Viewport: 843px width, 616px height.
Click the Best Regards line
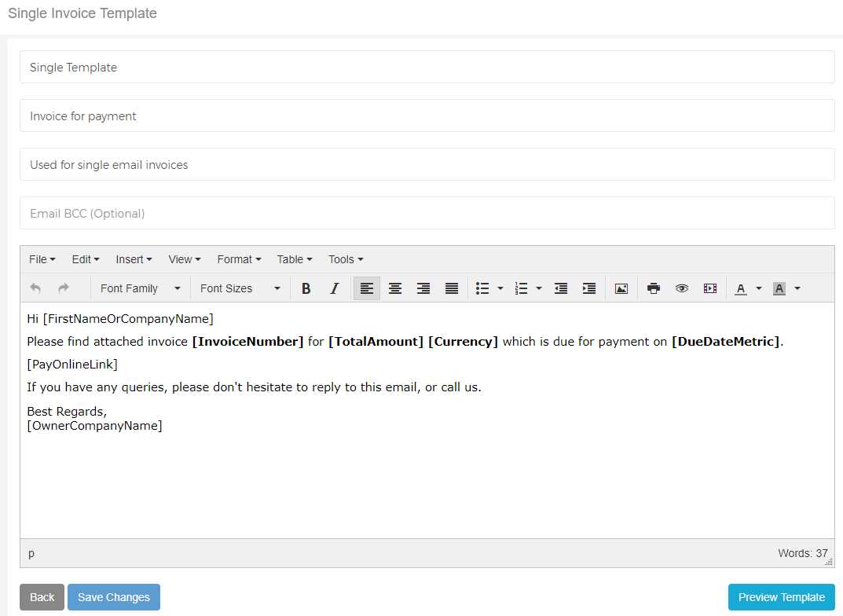point(67,411)
